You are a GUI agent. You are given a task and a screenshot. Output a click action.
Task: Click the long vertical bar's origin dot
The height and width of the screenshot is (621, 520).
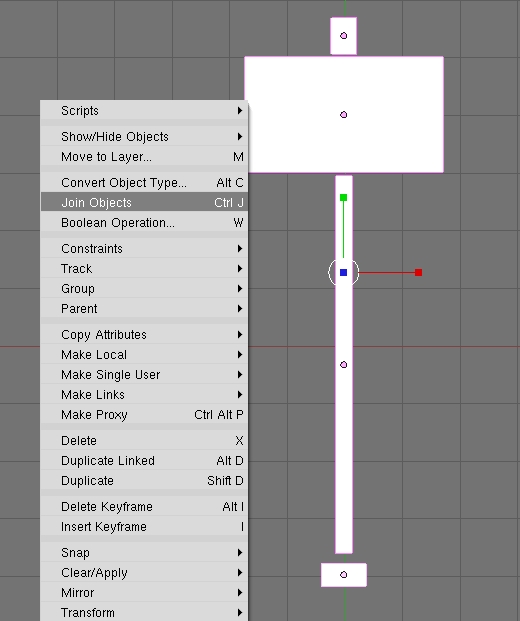(344, 364)
